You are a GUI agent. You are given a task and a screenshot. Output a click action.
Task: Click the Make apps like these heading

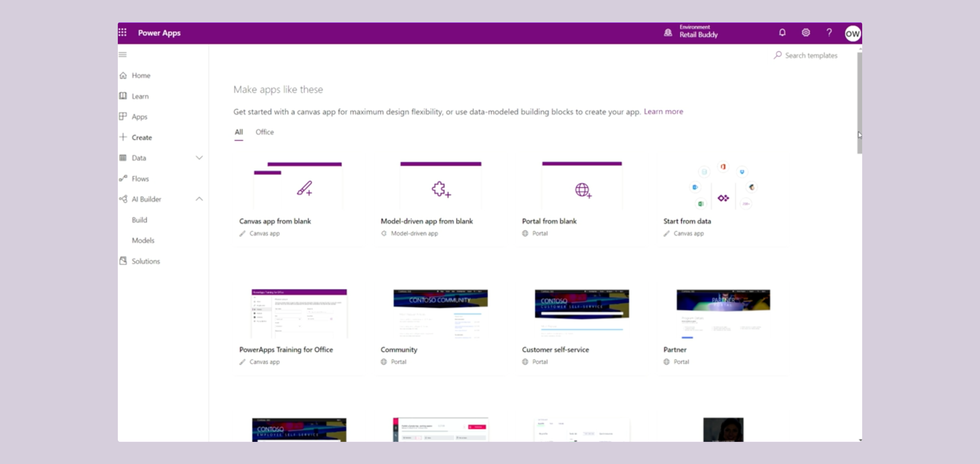click(278, 90)
